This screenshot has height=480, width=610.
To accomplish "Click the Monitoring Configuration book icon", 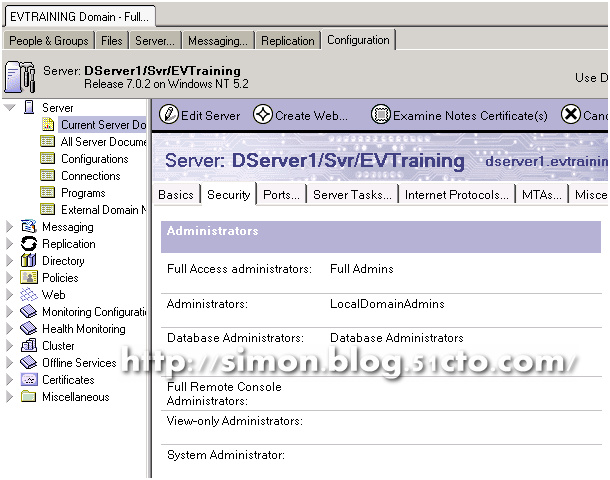I will tap(29, 311).
